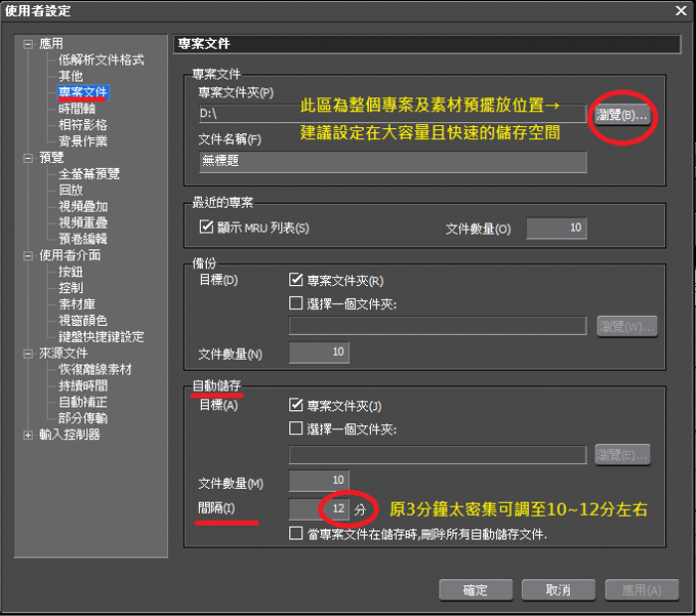This screenshot has width=696, height=616.
Task: Click the auto-save custom folder path field
Action: [x=437, y=455]
